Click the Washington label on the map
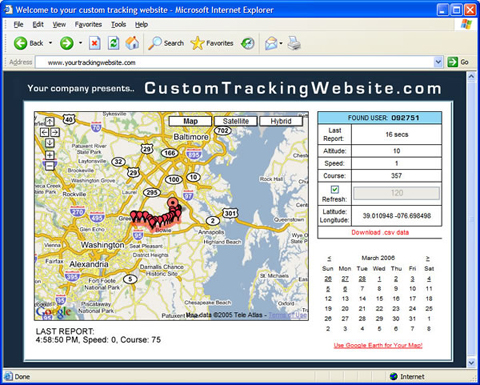The image size is (480, 385). click(x=102, y=245)
